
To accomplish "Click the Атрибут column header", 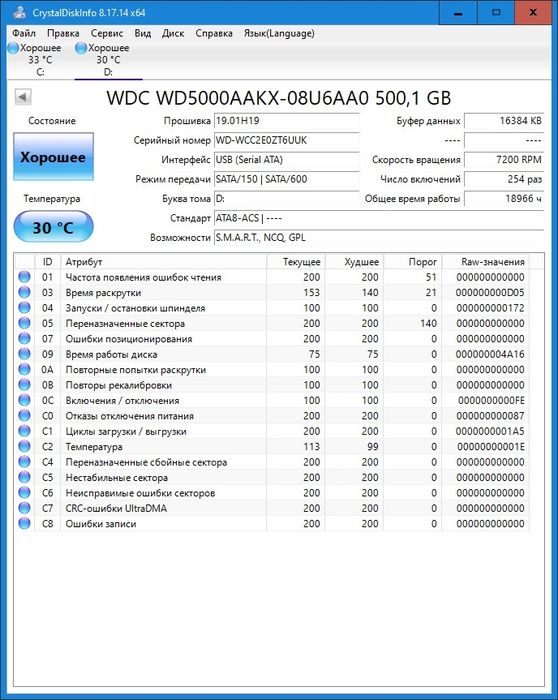I will [163, 262].
